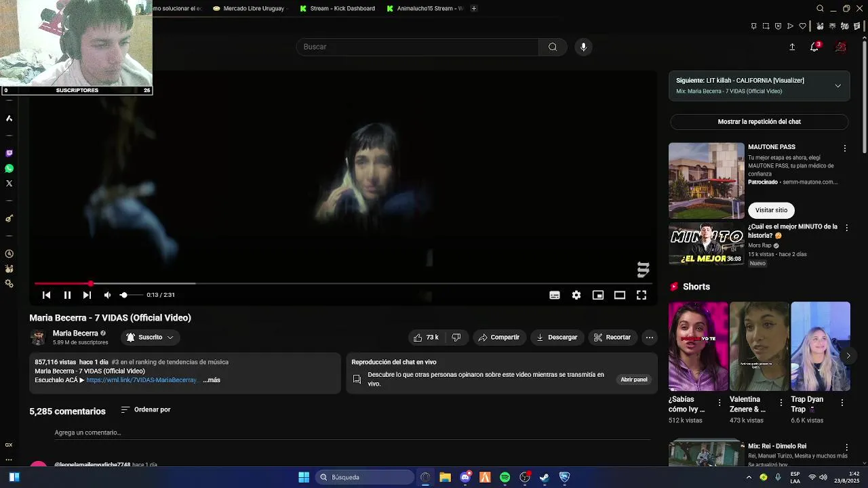This screenshot has height=488, width=868.
Task: Click Visitar sitio on the ad
Action: coord(771,210)
